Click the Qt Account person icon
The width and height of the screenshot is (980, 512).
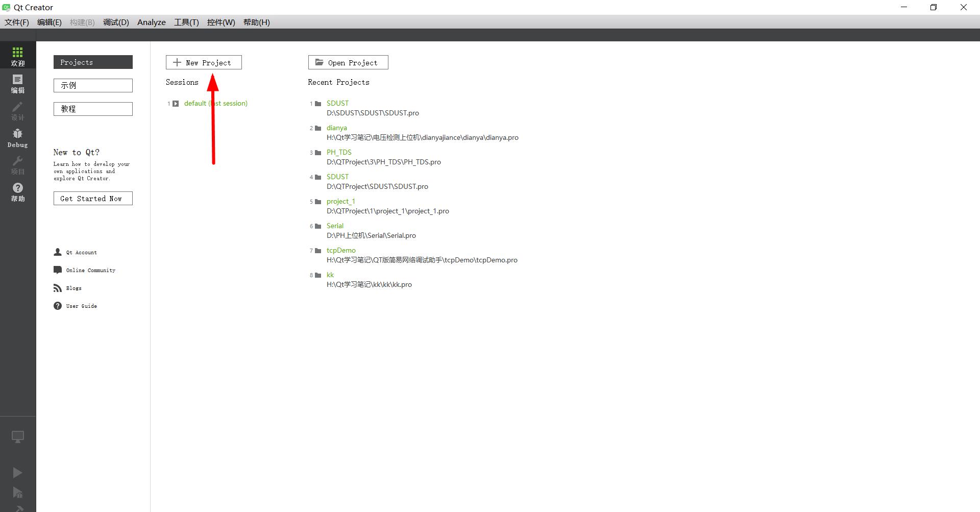[x=58, y=252]
